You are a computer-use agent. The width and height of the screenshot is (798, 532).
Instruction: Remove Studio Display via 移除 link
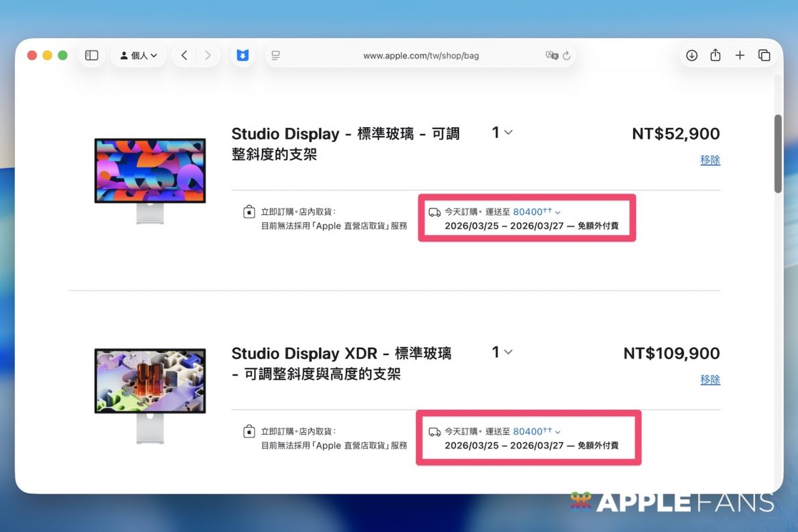click(x=710, y=160)
